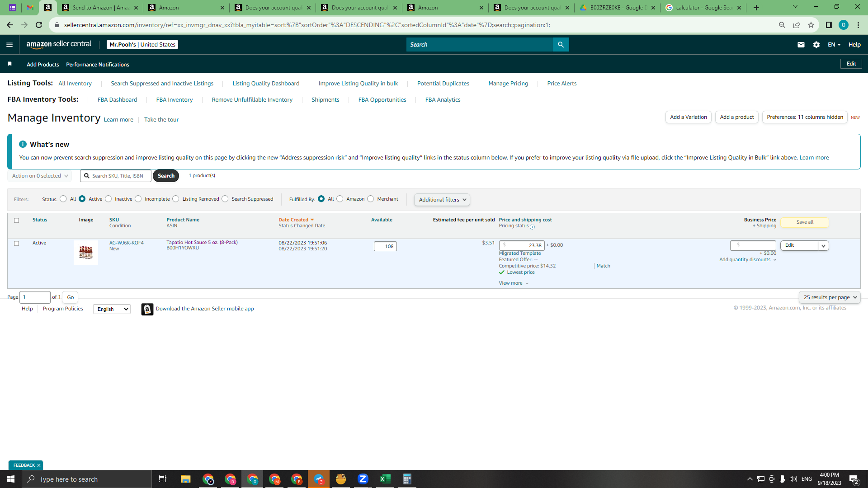Screen dimensions: 868x488
Task: Go back with the browser back arrow
Action: (x=10, y=25)
